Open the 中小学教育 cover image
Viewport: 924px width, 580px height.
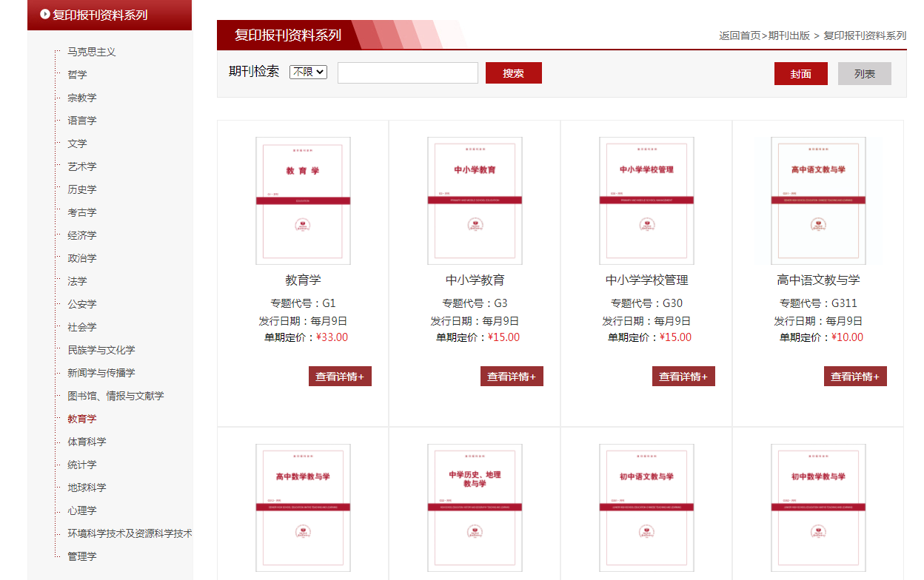475,200
